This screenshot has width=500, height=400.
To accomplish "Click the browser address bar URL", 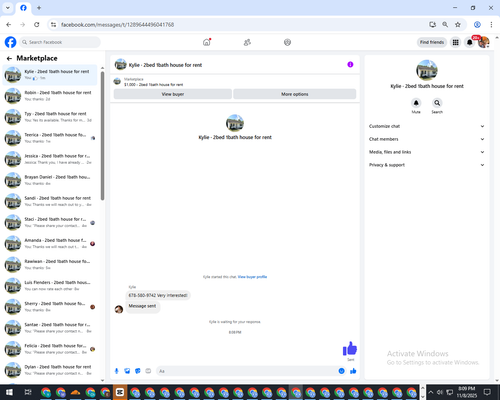I will (117, 25).
